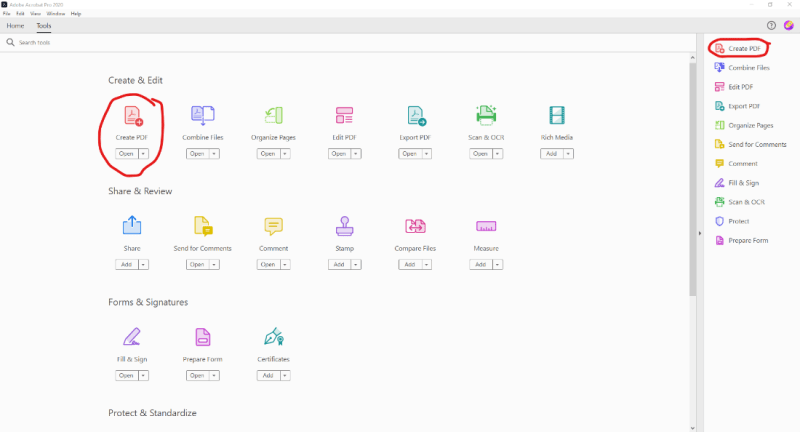Open the View menu

coord(35,14)
